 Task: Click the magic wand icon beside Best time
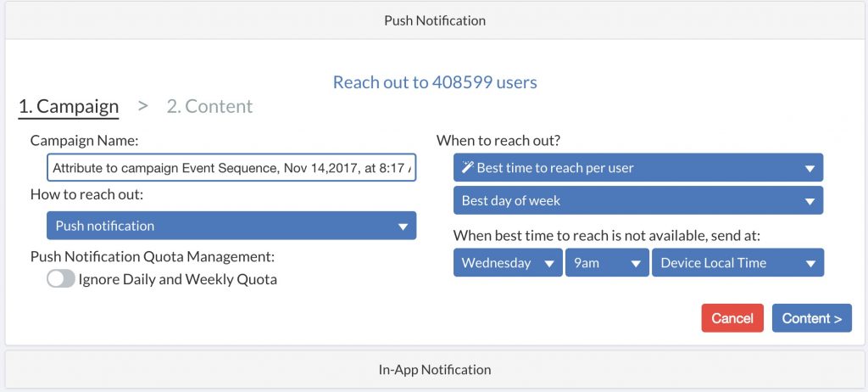pos(468,168)
